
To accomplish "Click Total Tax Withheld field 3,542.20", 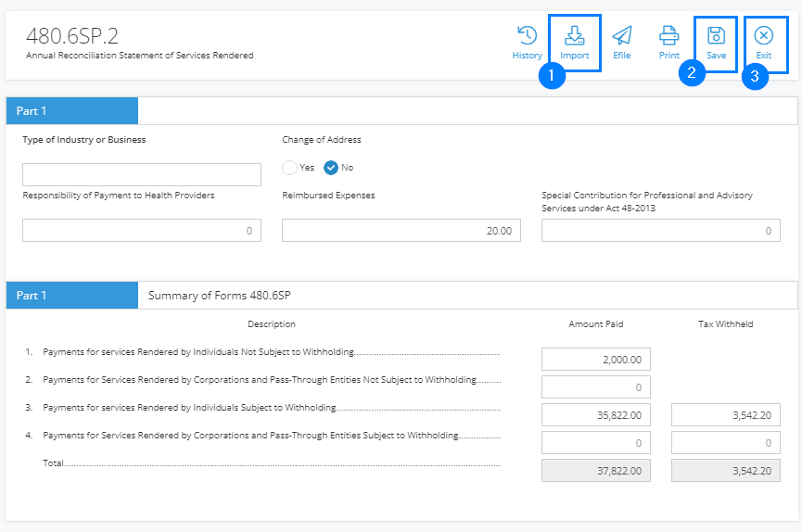I will pos(726,471).
